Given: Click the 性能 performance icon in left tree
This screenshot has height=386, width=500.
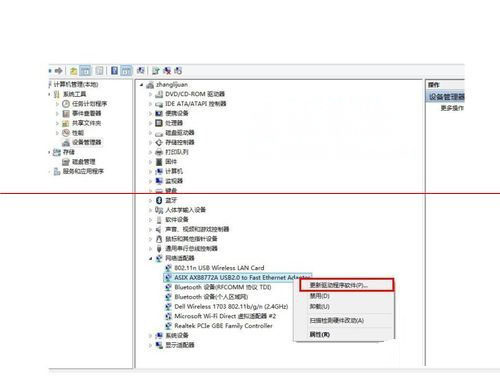Looking at the screenshot, I should 66,133.
